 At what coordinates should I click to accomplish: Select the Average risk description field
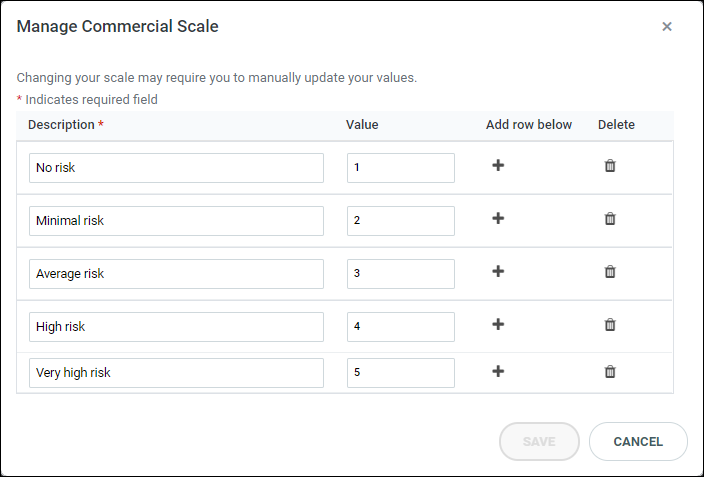[x=176, y=274]
